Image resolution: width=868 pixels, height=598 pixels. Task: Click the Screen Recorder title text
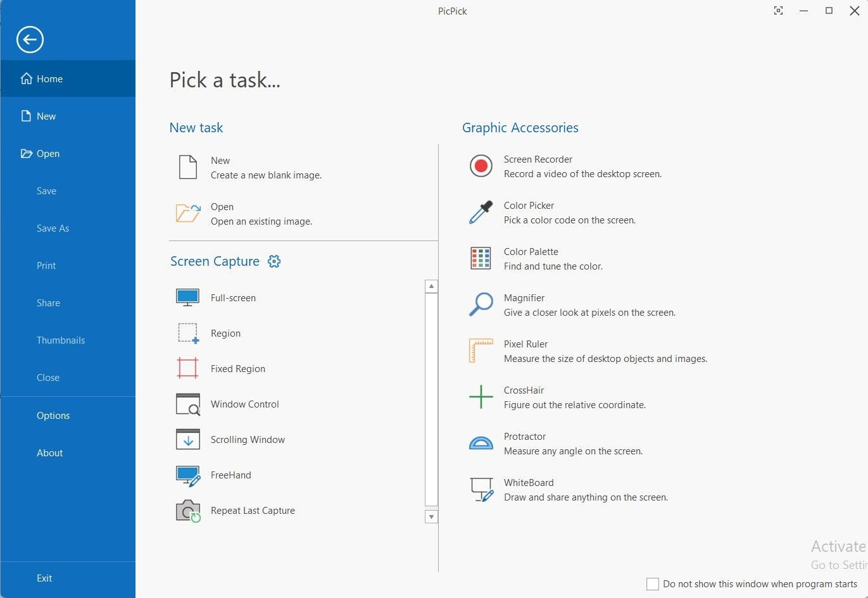(538, 159)
